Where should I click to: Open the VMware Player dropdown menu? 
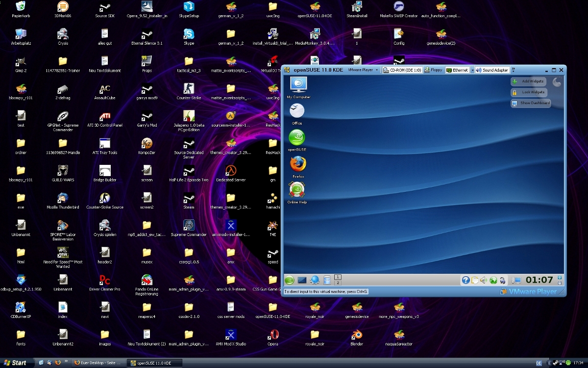(x=363, y=70)
